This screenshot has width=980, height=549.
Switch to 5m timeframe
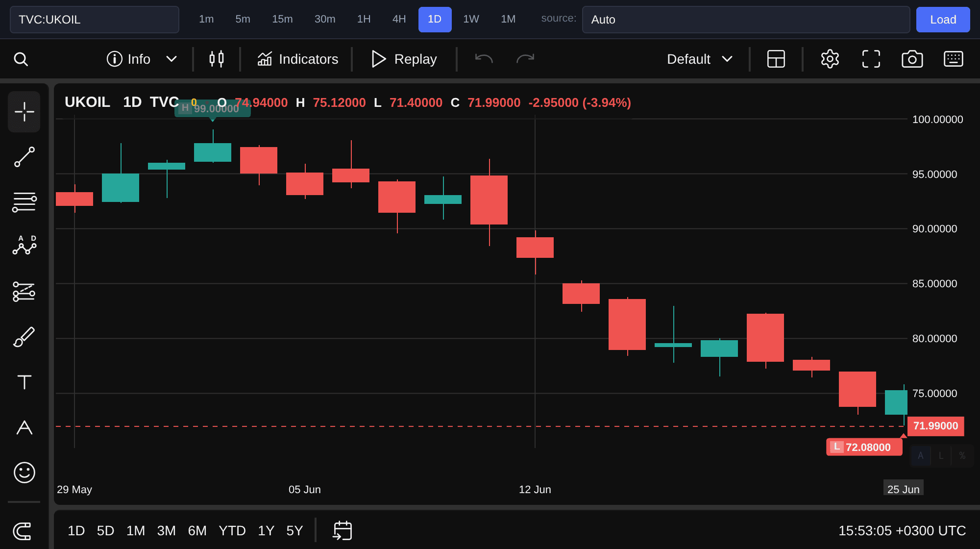243,19
